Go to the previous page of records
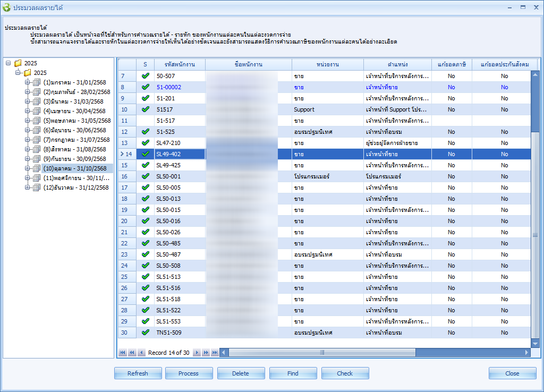 tap(132, 353)
